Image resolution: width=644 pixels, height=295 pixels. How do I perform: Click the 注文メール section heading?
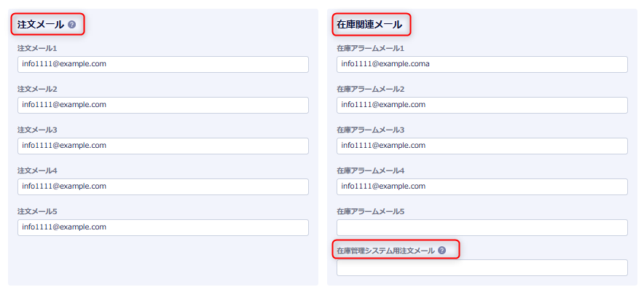tap(41, 25)
